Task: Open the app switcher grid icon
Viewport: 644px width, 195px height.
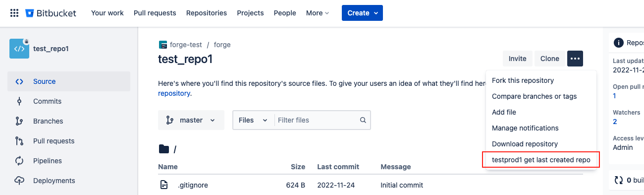Action: point(14,13)
